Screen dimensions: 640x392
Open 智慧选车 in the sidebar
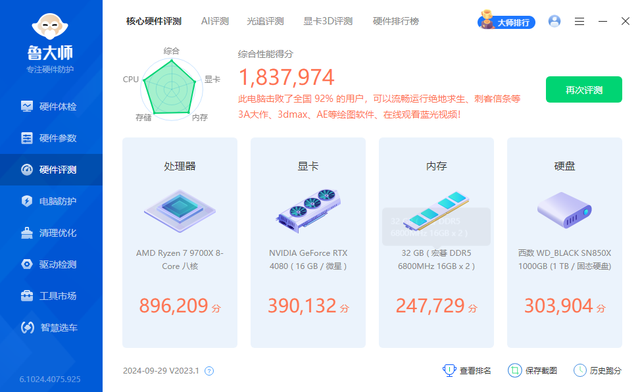coord(49,327)
